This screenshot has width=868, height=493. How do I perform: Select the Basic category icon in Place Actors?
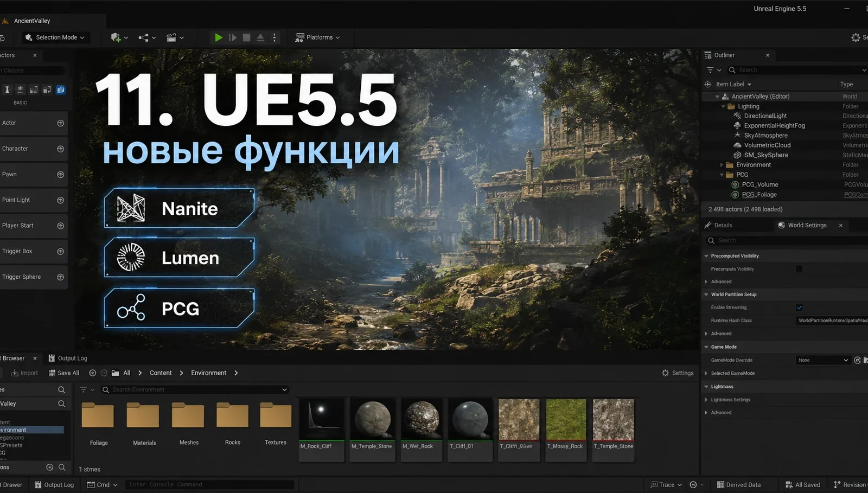[x=20, y=89]
